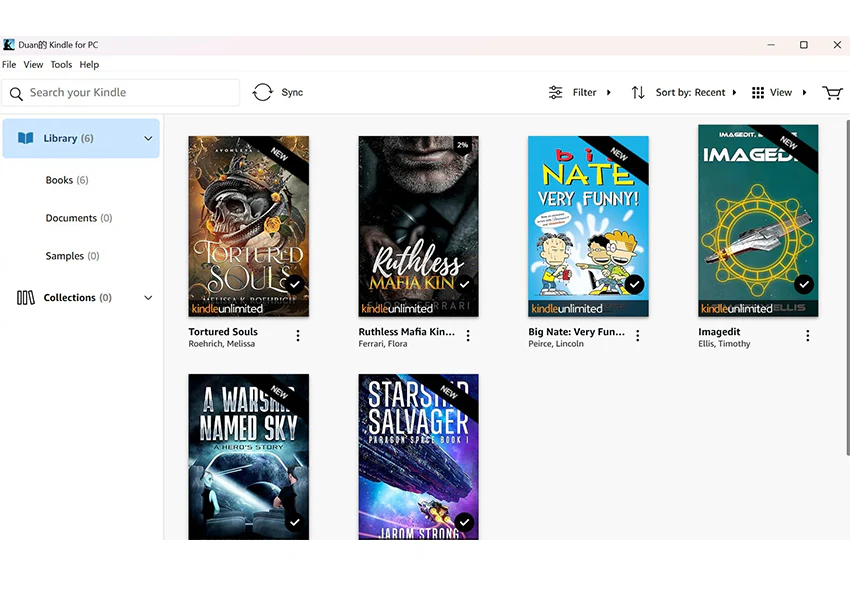Click the Sort up-down arrows icon
Image resolution: width=850 pixels, height=606 pixels.
pyautogui.click(x=638, y=93)
